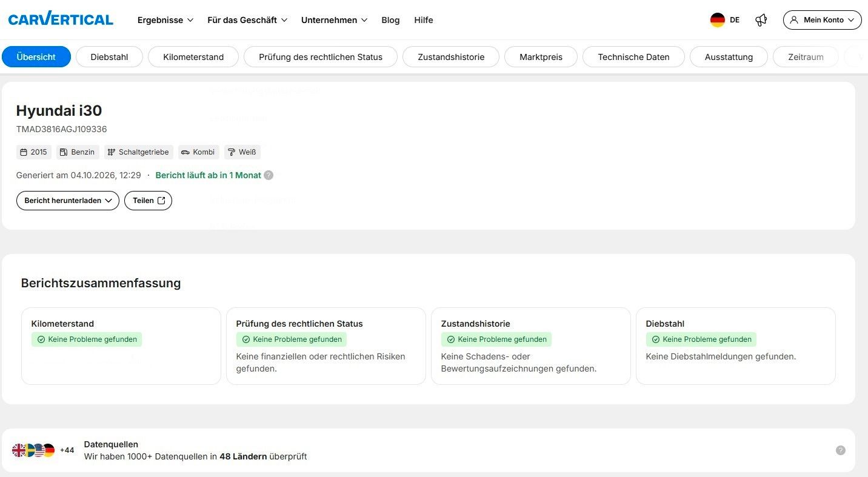Open the Prüfung des rechtlichen Status tab
The image size is (868, 477).
click(x=321, y=57)
